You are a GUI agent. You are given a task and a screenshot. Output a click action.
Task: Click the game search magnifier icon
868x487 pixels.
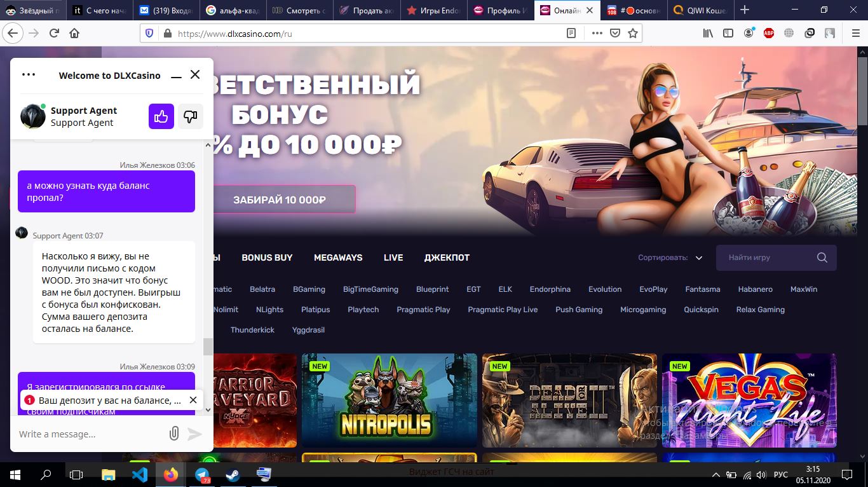(x=822, y=257)
